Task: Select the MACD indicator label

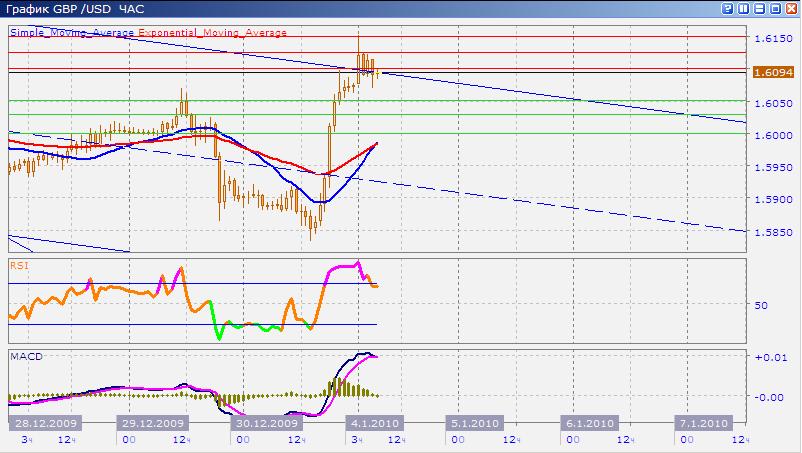Action: tap(23, 356)
